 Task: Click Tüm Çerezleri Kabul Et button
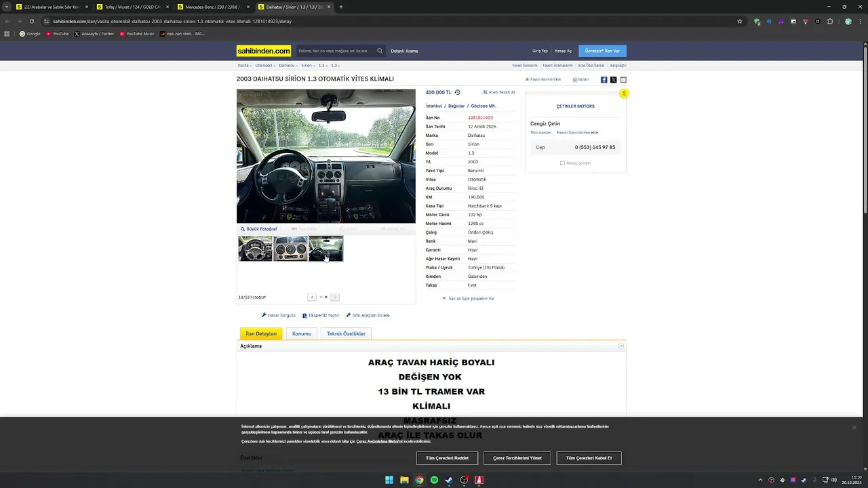click(x=589, y=458)
